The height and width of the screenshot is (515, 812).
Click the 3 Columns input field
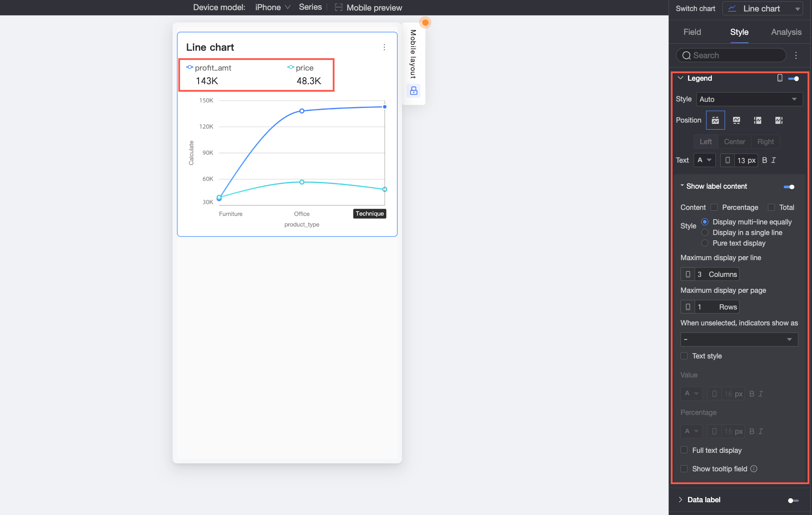717,274
